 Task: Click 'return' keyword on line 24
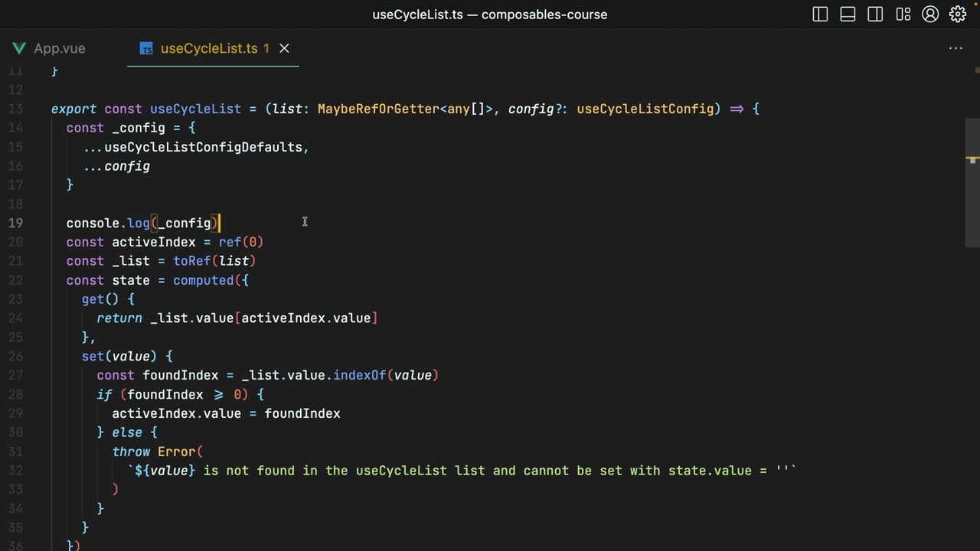[x=119, y=318]
